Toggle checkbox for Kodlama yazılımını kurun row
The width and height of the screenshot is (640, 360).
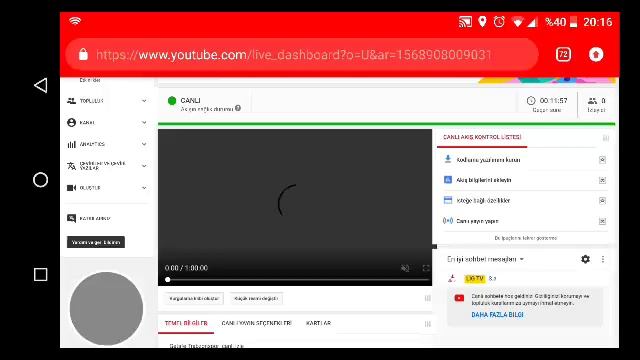click(x=602, y=160)
